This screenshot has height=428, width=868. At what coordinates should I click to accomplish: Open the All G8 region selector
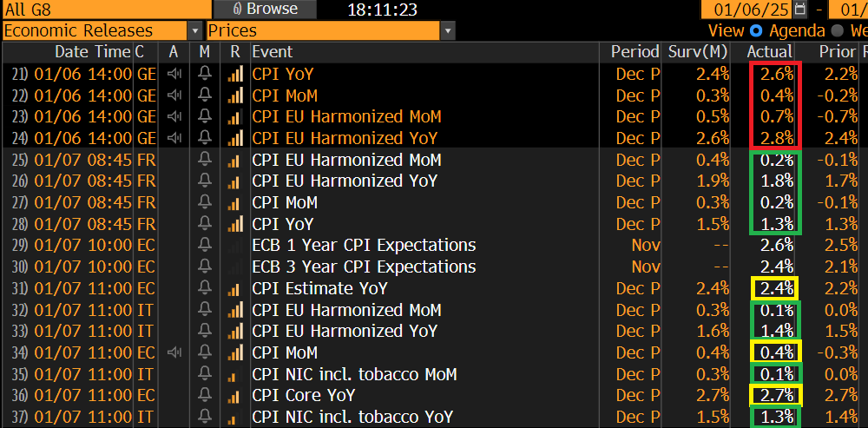(x=106, y=9)
